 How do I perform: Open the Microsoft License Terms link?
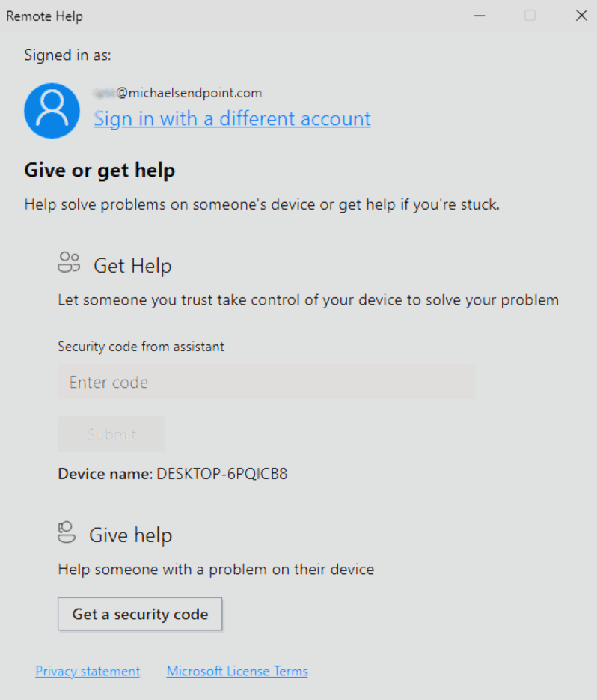point(237,671)
